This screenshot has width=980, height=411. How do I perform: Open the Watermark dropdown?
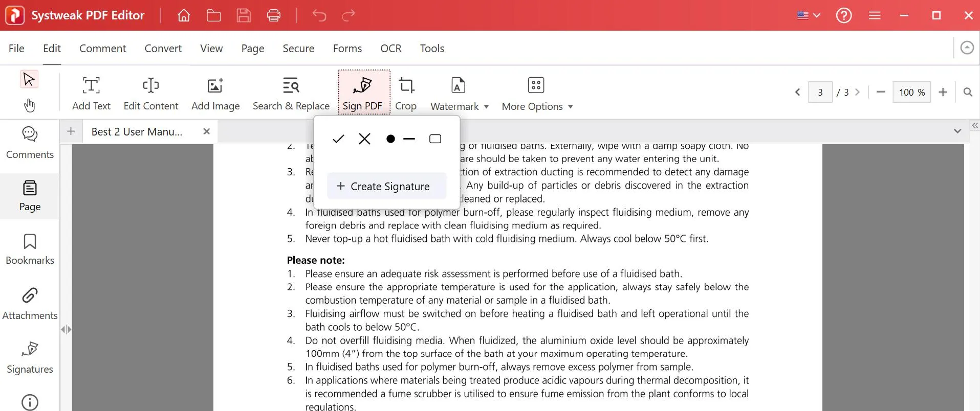point(460,94)
